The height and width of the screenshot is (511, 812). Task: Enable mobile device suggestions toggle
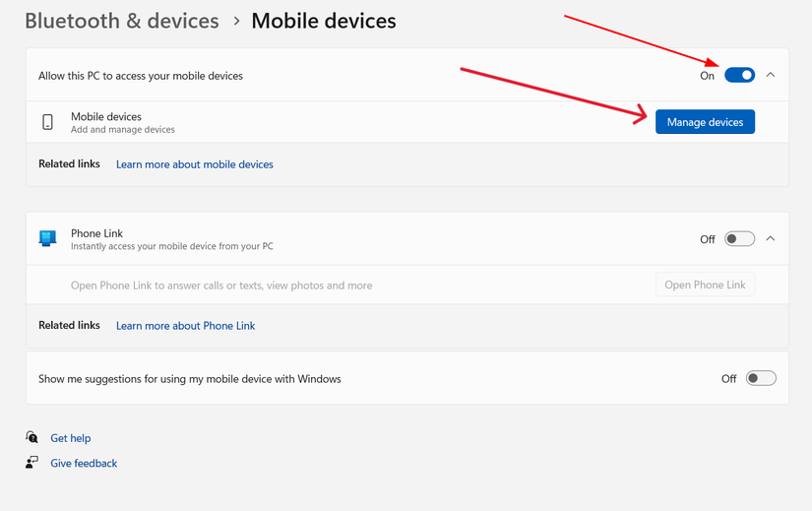point(761,378)
